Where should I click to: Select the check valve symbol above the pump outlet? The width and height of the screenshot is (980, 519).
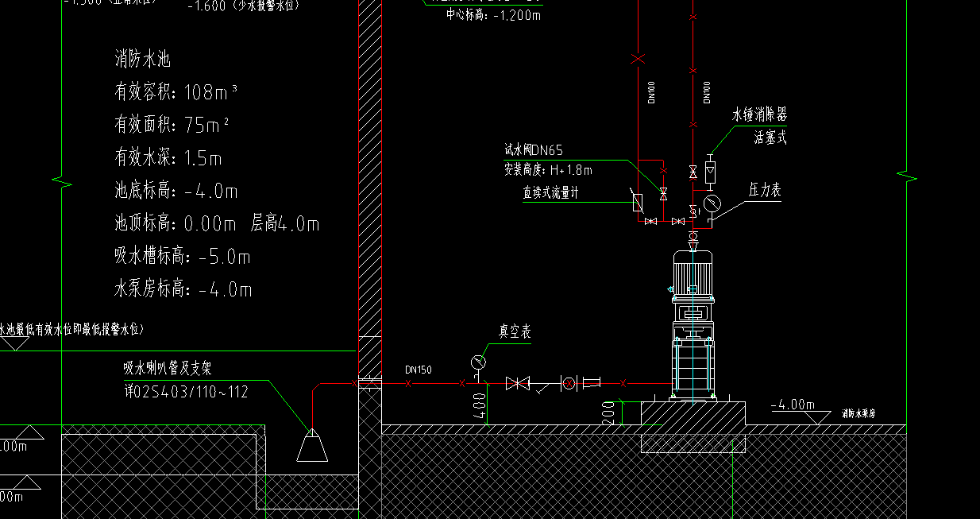click(x=693, y=210)
